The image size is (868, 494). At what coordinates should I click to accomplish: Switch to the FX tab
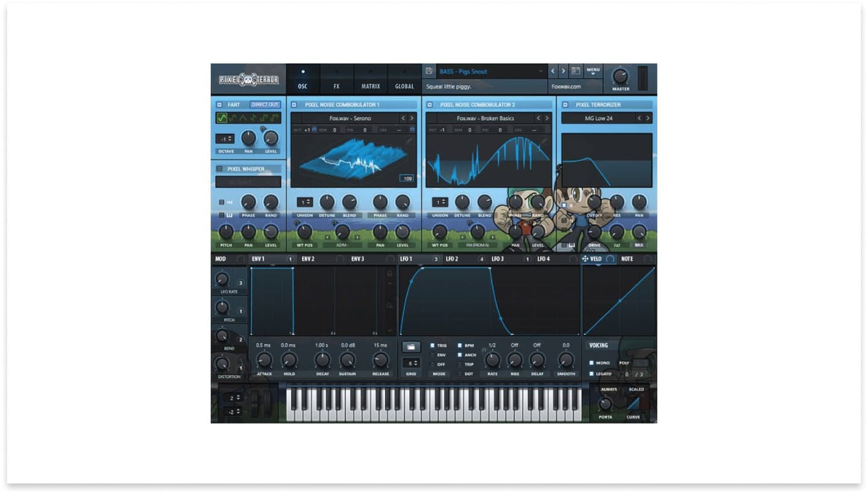[336, 79]
